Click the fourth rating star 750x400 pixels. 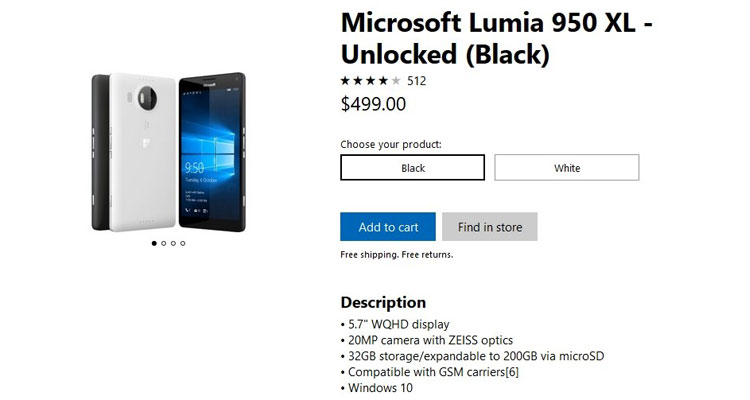383,81
